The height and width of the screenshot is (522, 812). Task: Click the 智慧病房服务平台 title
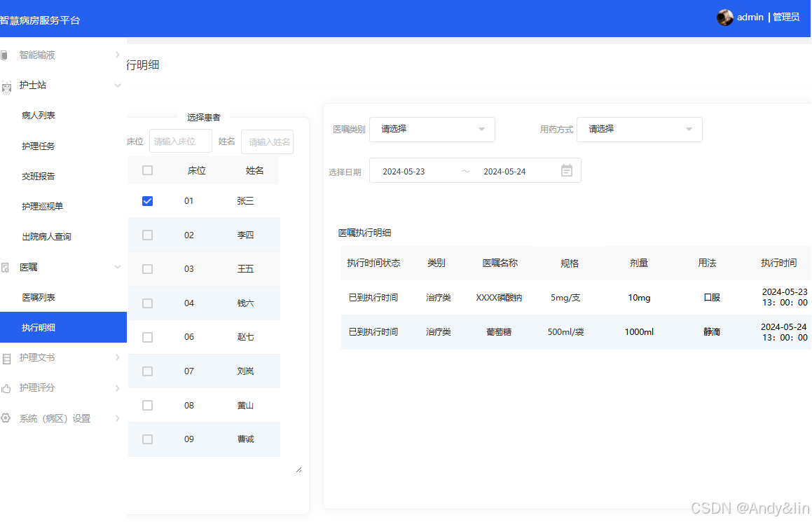point(40,21)
